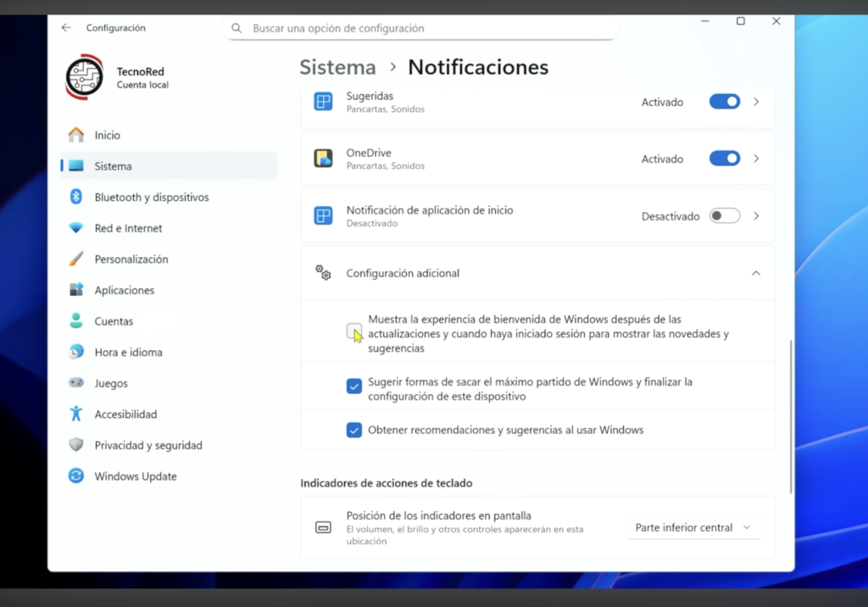Click TecnoRed account name
The image size is (868, 607).
(141, 71)
